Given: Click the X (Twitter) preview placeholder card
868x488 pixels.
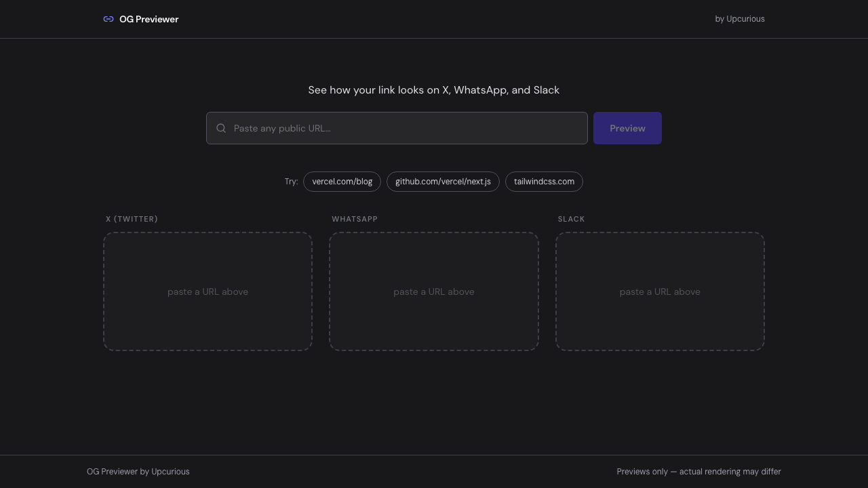Looking at the screenshot, I should click(208, 291).
